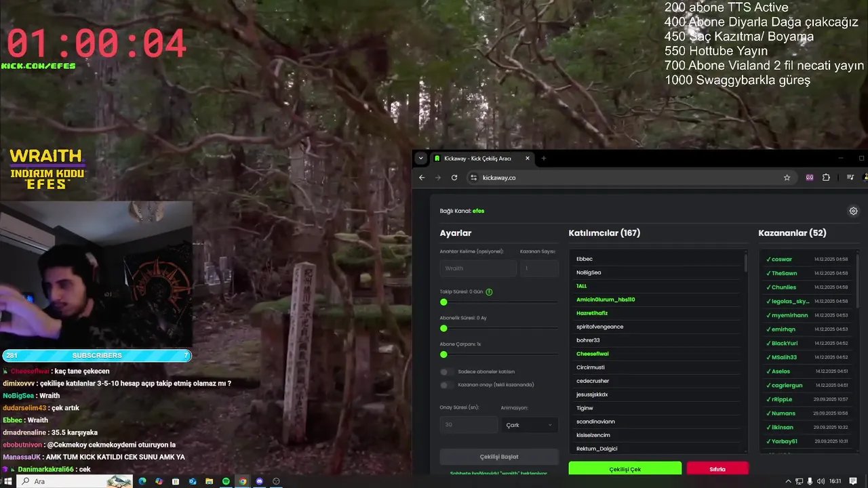Click the Anahtar Kelime input field
The image size is (868, 488).
coord(478,268)
